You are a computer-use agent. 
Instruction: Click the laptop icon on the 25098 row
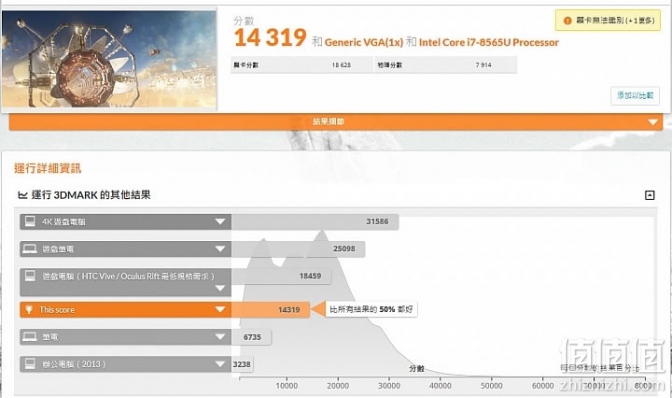[30, 249]
